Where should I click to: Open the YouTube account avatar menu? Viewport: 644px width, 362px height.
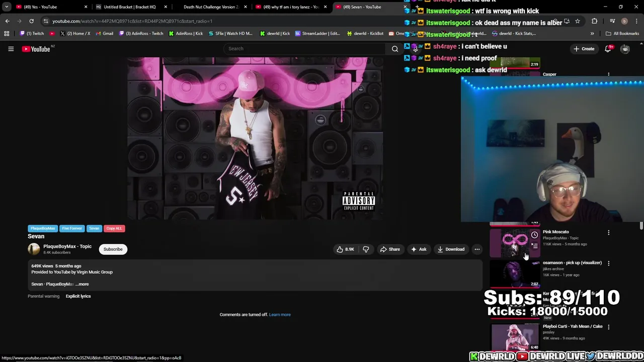tap(625, 49)
